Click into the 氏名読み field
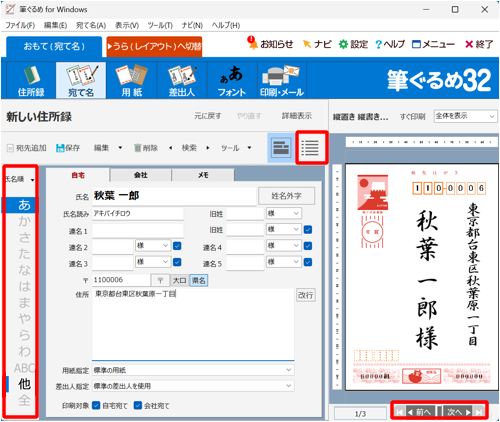Viewport: 500px width, 422px height. [138, 214]
